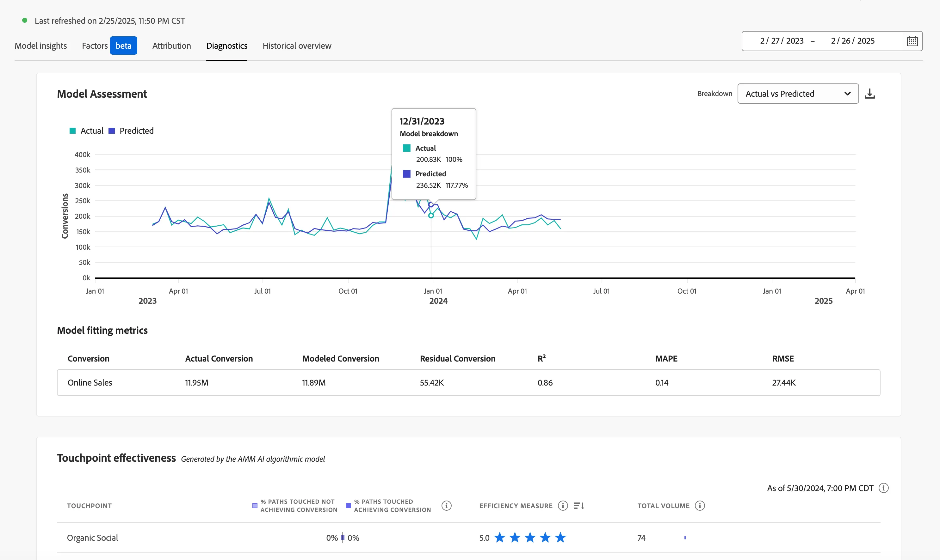This screenshot has width=940, height=560.
Task: Click the Total Volume value 74
Action: pyautogui.click(x=641, y=538)
